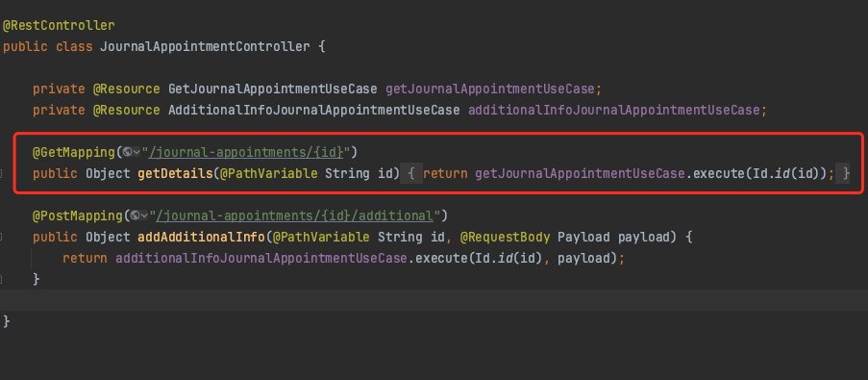Click the globe icon beside @GetMapping URL
Screen dimensions: 868x380
pyautogui.click(x=127, y=152)
